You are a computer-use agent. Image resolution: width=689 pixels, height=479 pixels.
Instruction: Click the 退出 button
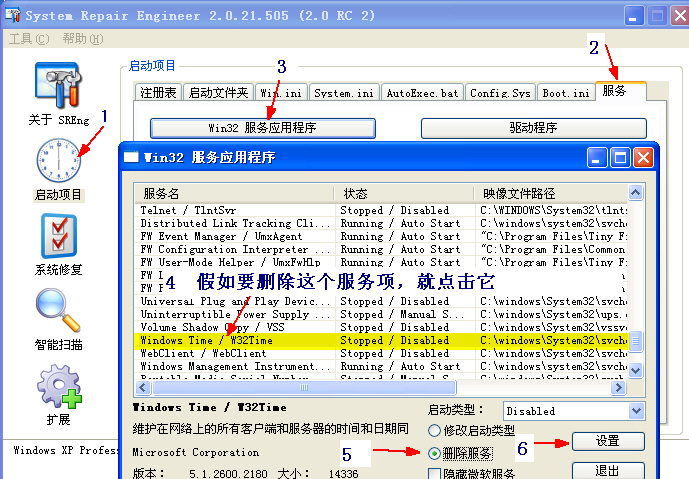pyautogui.click(x=608, y=470)
